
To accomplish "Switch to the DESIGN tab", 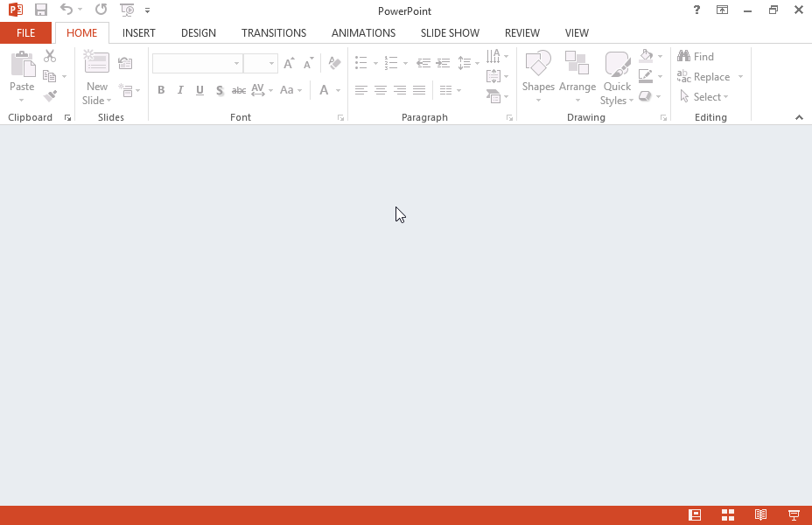I will pyautogui.click(x=199, y=33).
